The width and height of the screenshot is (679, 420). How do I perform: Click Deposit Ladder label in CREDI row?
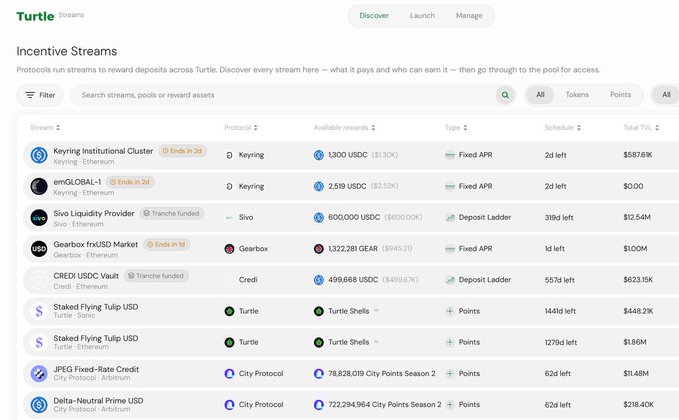tap(485, 280)
